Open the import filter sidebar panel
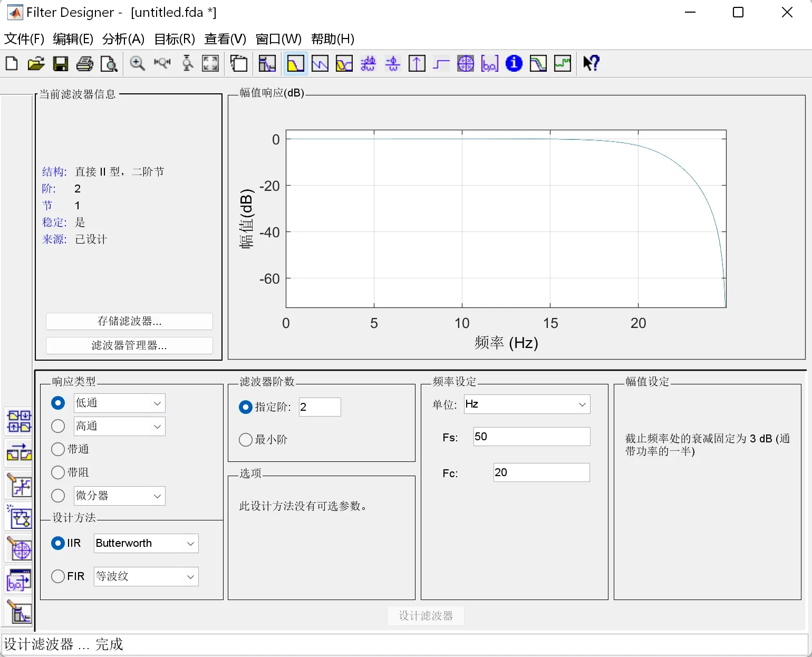The height and width of the screenshot is (657, 812). [x=19, y=581]
